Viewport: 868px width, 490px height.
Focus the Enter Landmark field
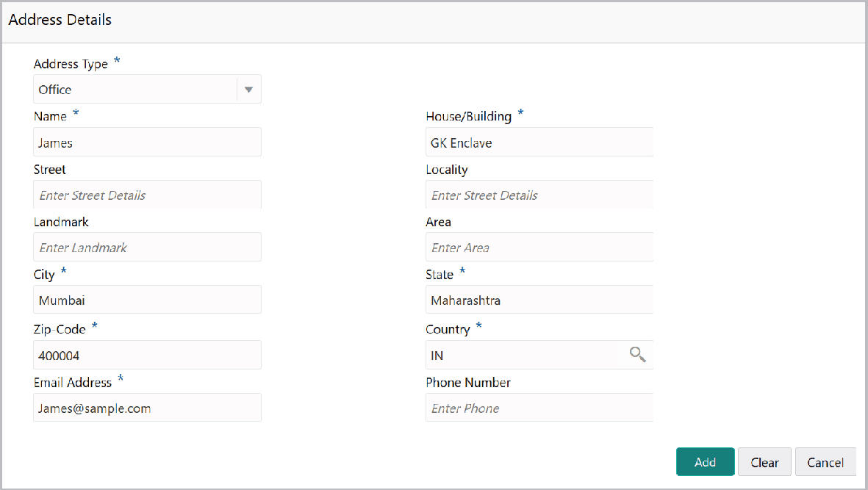point(147,248)
